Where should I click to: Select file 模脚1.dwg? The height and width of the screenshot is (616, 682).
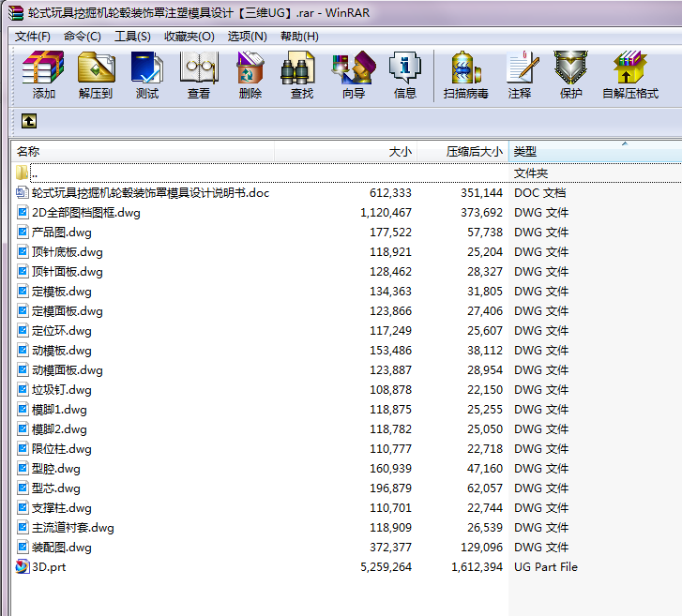point(59,409)
